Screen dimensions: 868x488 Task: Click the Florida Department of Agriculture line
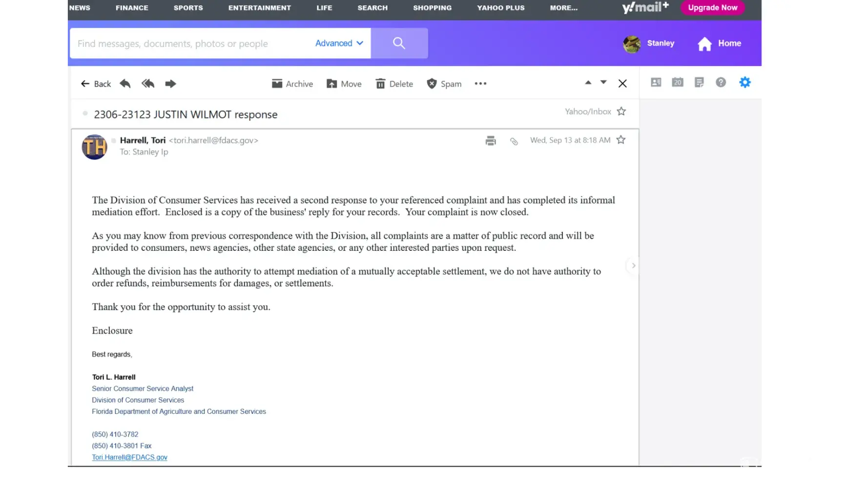pos(179,412)
